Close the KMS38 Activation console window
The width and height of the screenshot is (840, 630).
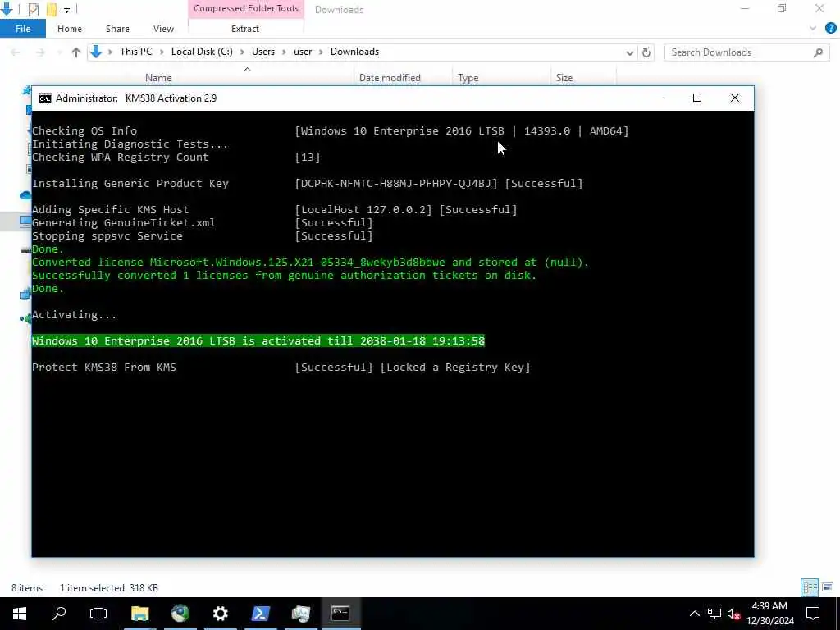[735, 98]
